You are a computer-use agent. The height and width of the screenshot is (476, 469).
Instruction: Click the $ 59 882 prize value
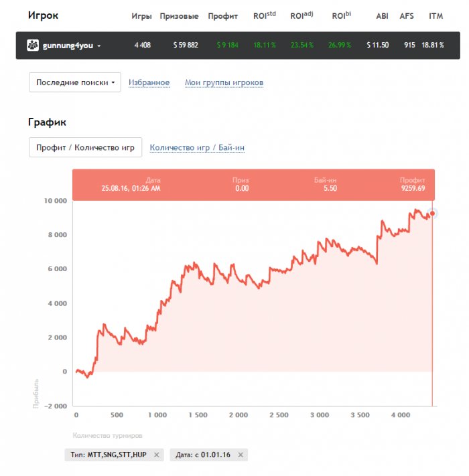click(186, 46)
